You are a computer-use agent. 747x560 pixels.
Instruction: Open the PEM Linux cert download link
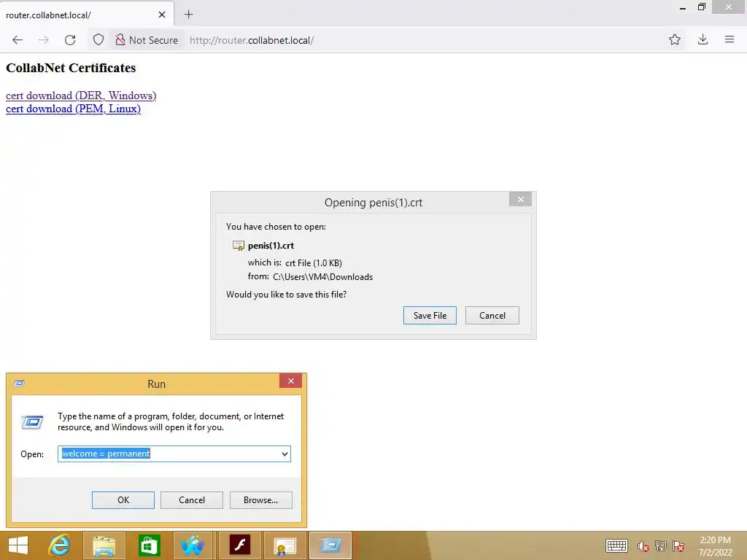click(x=74, y=109)
